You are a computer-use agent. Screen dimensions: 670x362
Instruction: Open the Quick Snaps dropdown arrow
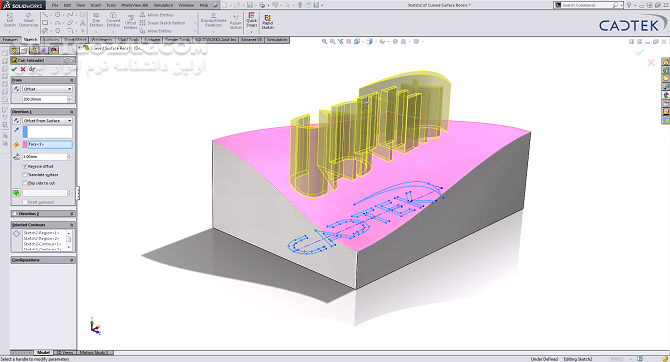point(251,32)
